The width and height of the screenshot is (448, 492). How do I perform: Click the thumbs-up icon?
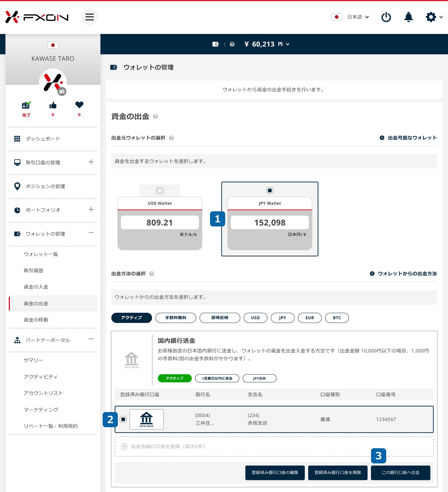[x=53, y=105]
